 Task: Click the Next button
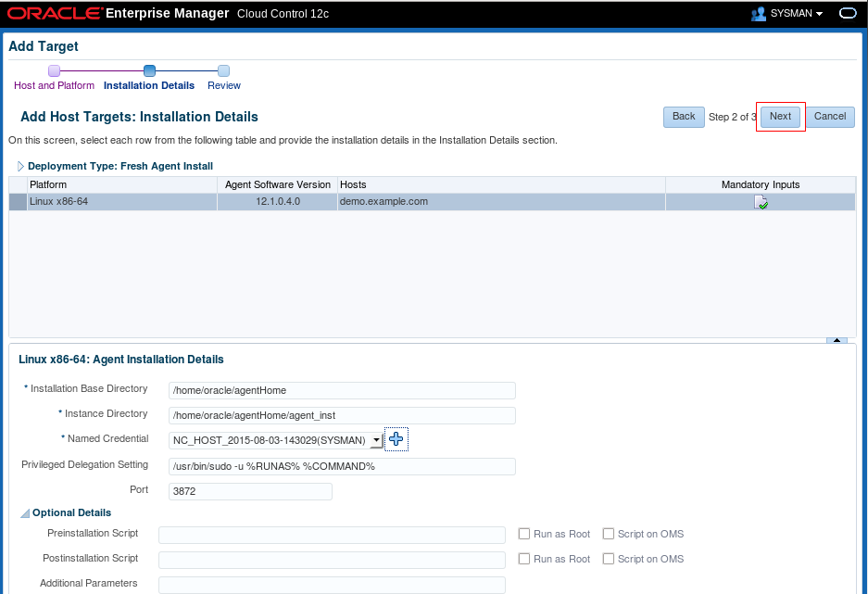point(781,117)
